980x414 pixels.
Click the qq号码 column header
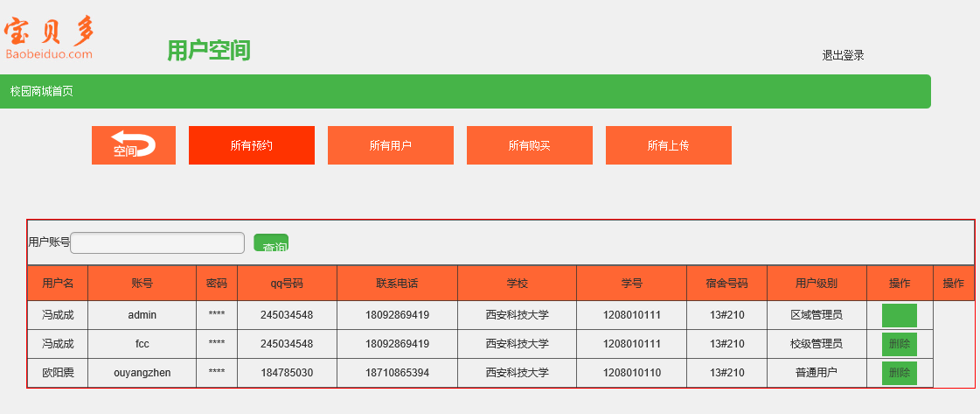tap(287, 284)
